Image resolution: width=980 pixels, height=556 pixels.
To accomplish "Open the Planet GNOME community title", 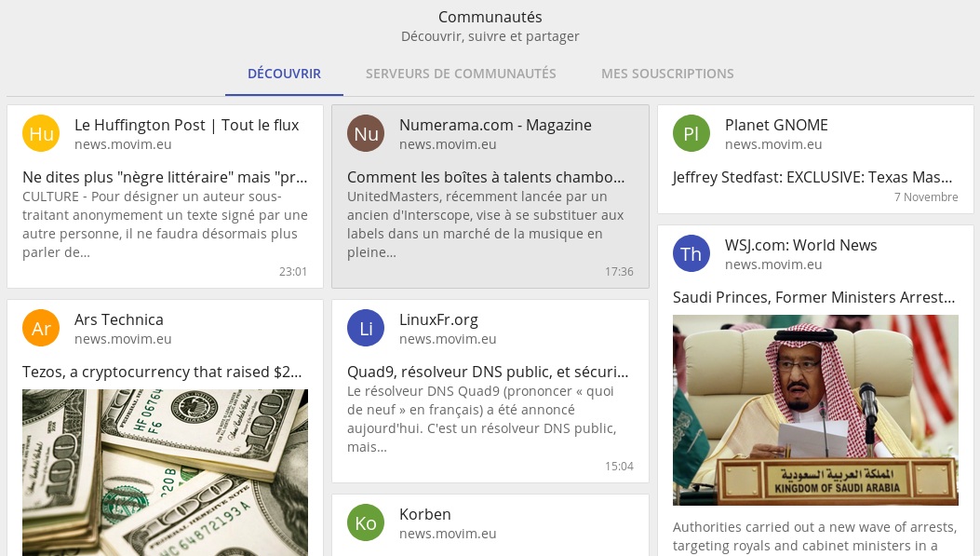I will coord(776,125).
